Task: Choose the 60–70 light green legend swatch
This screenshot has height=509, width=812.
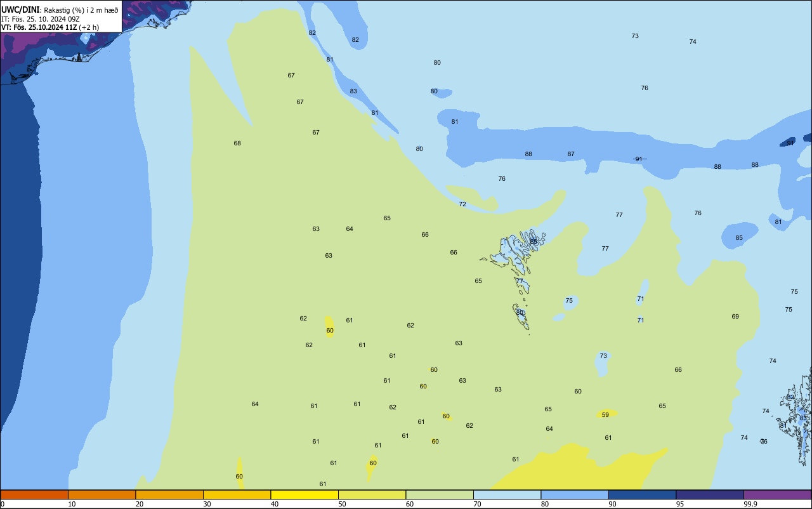Action: click(x=440, y=494)
